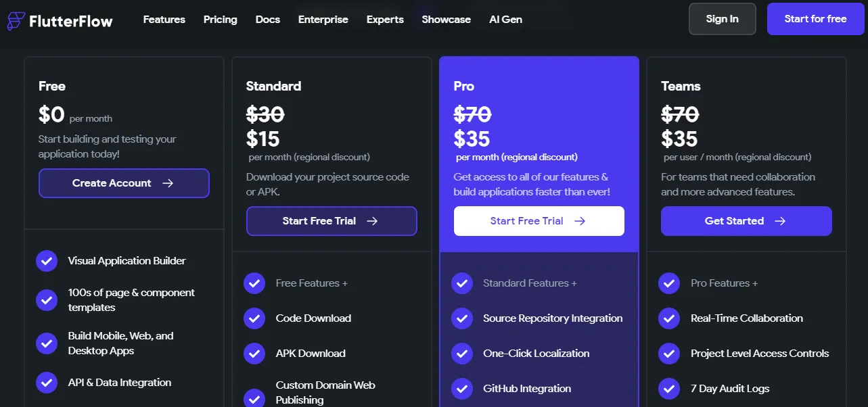Click Get Started for Teams plan
The width and height of the screenshot is (868, 407).
(x=746, y=221)
